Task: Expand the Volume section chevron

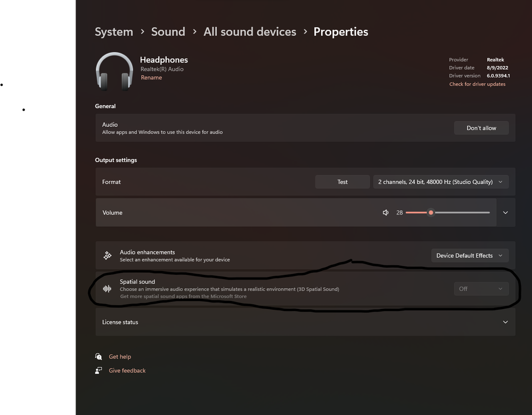Action: pyautogui.click(x=505, y=212)
